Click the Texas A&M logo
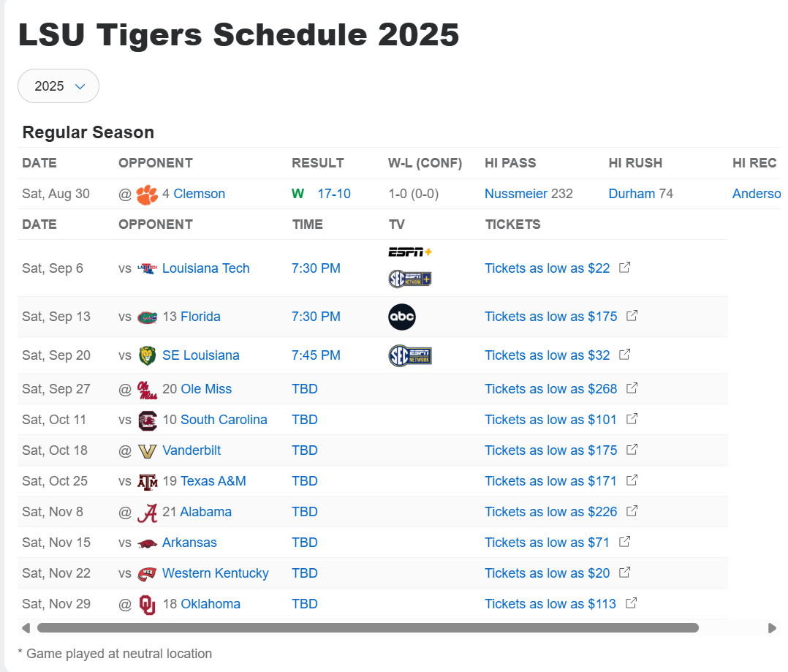 147,481
